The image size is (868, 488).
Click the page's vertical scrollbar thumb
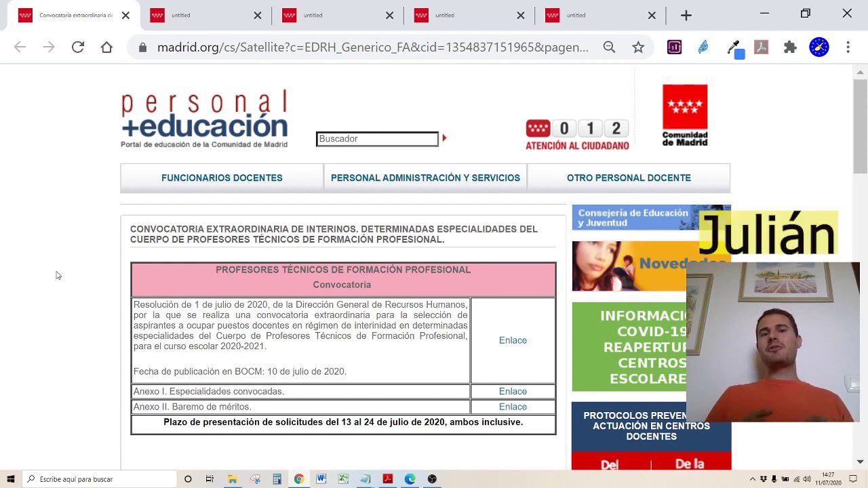tap(860, 125)
